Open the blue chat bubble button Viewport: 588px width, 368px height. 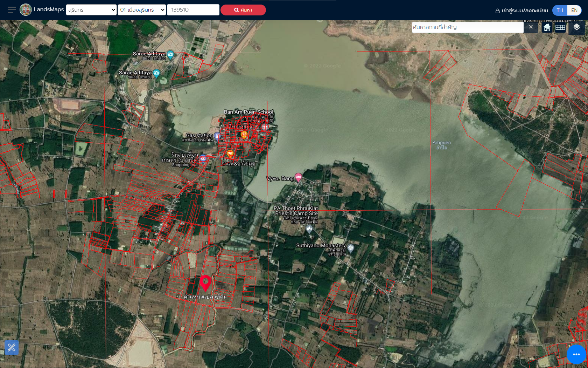[x=576, y=354]
